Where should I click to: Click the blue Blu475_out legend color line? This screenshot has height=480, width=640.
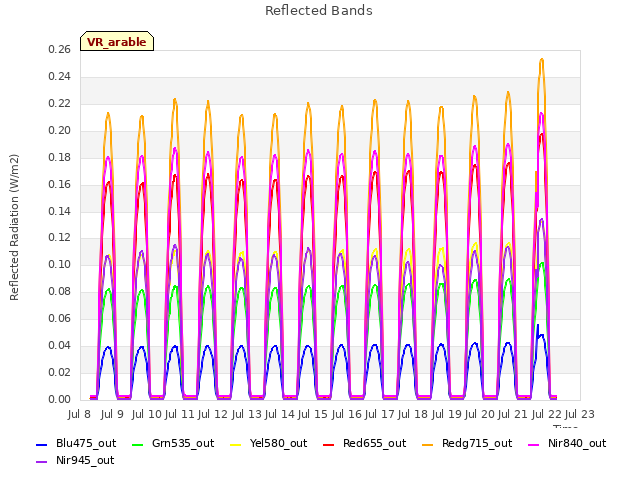pos(42,444)
